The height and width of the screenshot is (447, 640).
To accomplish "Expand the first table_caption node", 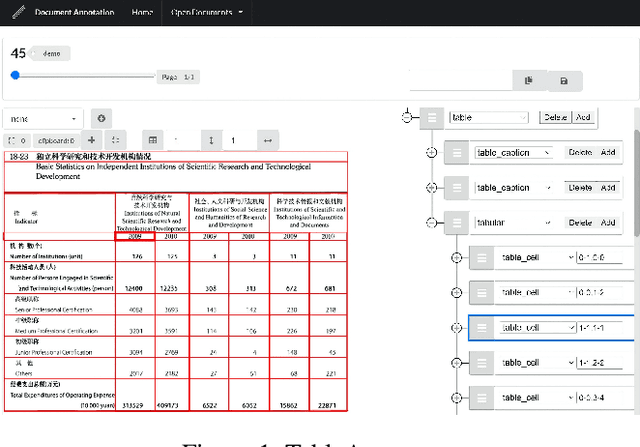I will (431, 153).
